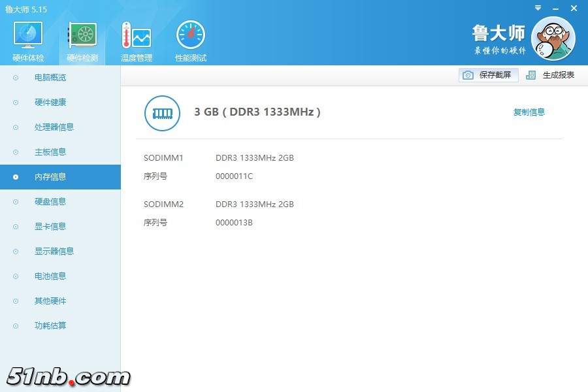Copy info via the 复制信息 link
The width and height of the screenshot is (588, 392).
pos(529,112)
